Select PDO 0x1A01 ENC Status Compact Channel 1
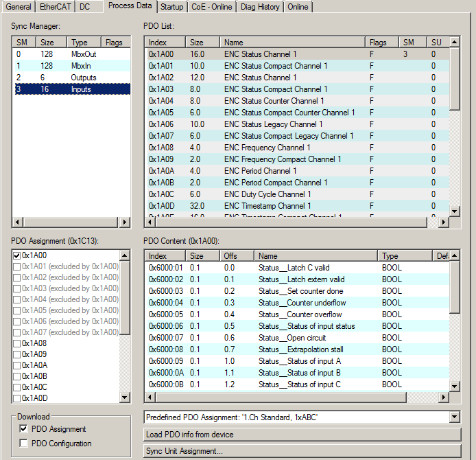476x460 pixels. (x=298, y=66)
